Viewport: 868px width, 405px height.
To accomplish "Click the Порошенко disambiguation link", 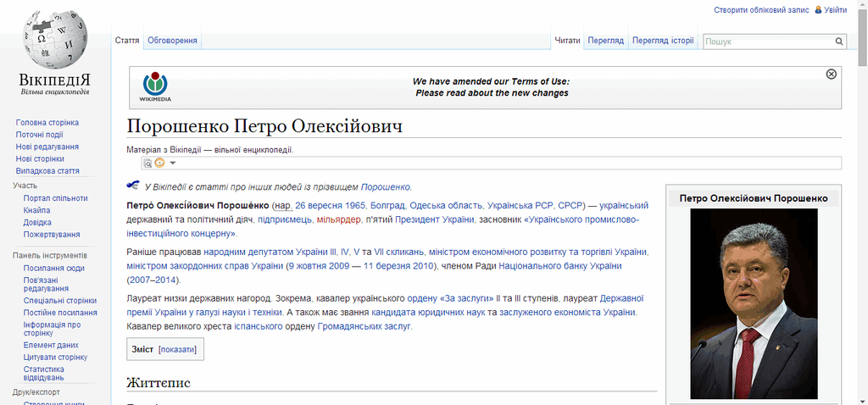I will [x=386, y=186].
